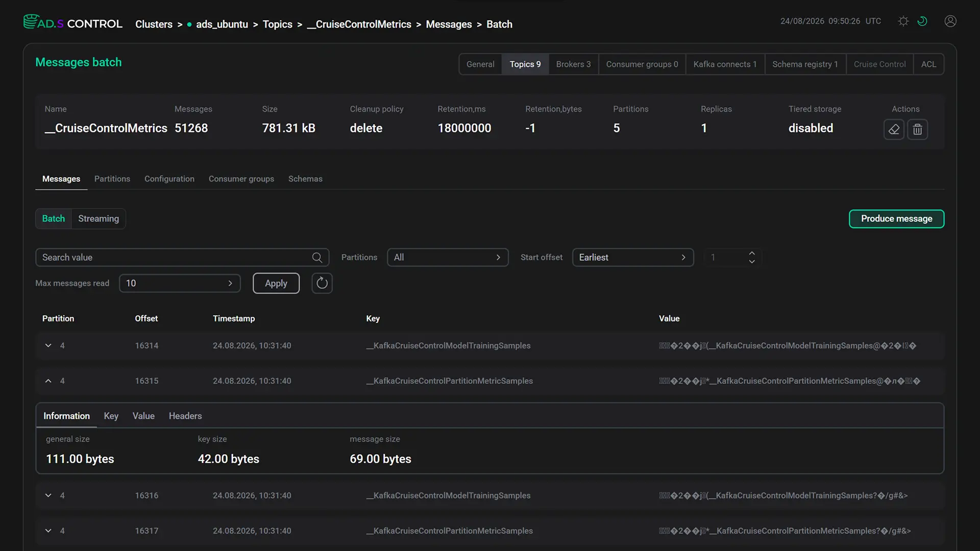980x551 pixels.
Task: Select Batch mode toggle
Action: coord(54,218)
